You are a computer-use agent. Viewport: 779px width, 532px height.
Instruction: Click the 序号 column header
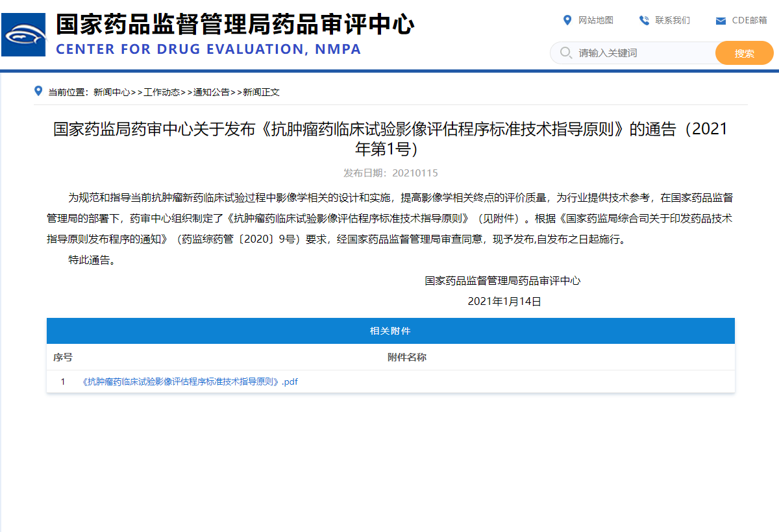pos(63,357)
